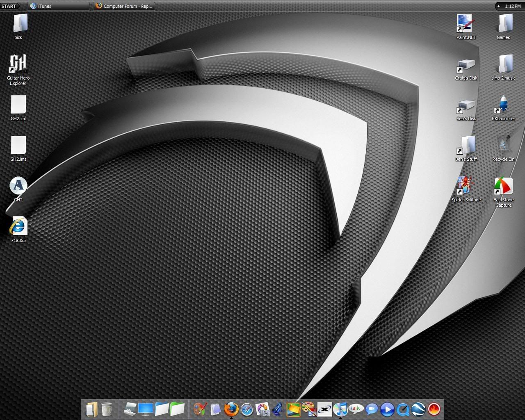Viewport: 525px width, 420px height.
Task: Open Craig's Disk shortcut
Action: pyautogui.click(x=466, y=69)
